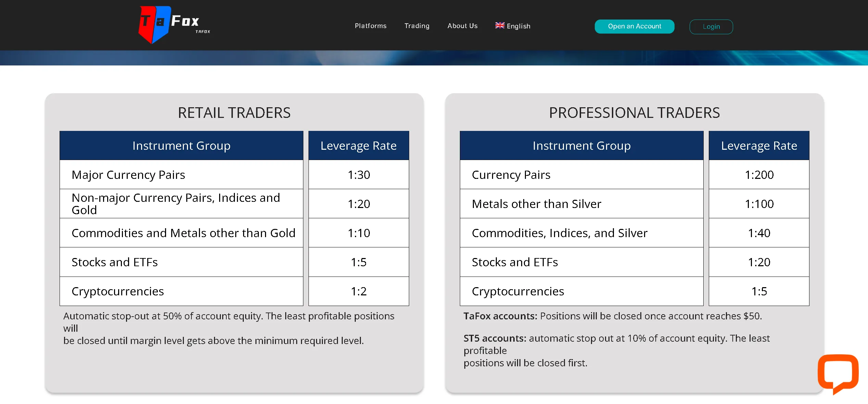Click the Retail Traders heading
This screenshot has height=404, width=868.
click(x=234, y=113)
